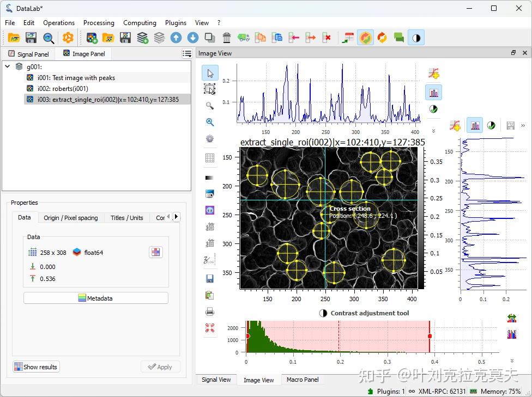Open the Processing menu

(x=99, y=23)
